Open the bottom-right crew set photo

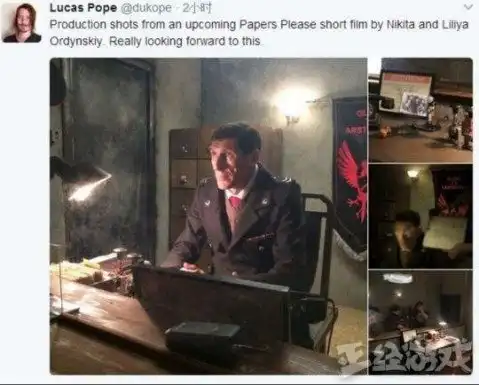[x=421, y=322]
